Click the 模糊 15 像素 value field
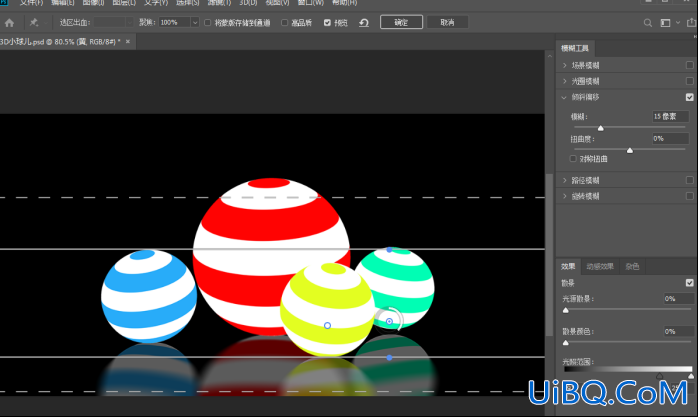Viewport: 698px width, 417px height. (x=670, y=117)
